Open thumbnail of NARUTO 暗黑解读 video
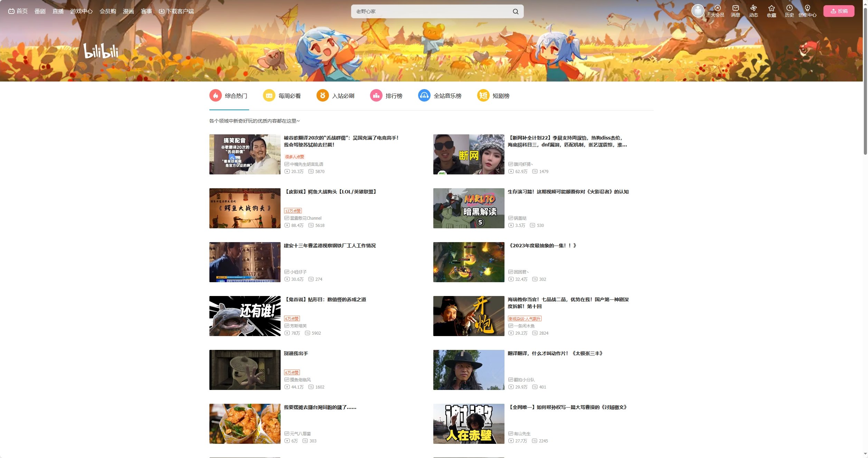Image resolution: width=868 pixels, height=458 pixels. (469, 208)
